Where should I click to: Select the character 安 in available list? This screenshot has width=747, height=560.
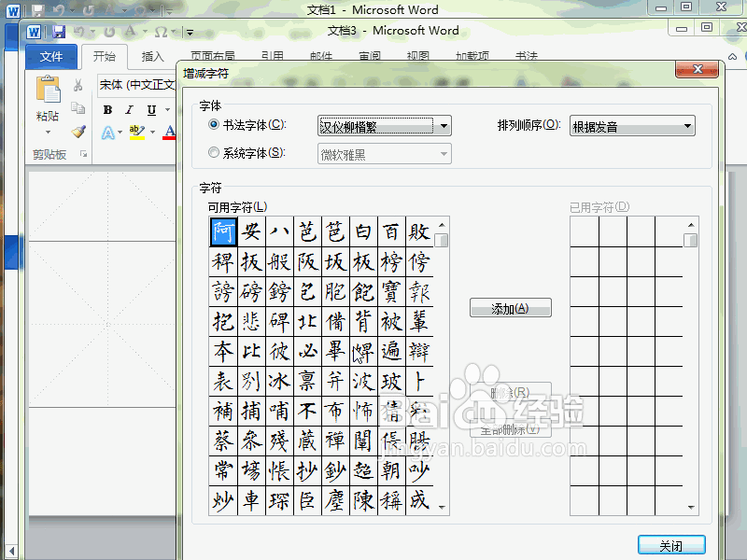click(x=251, y=231)
